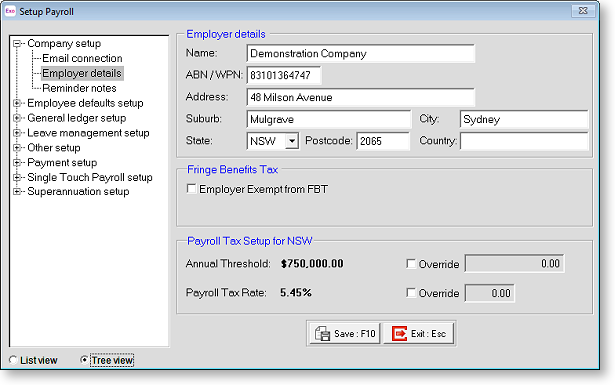
Task: Click the employer Name input field
Action: click(x=360, y=53)
